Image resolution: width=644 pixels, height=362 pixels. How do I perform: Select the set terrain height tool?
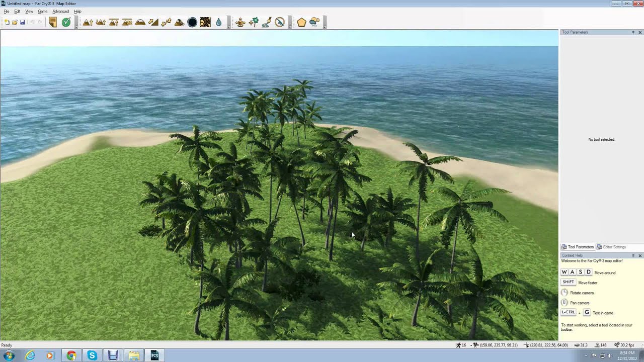click(114, 22)
